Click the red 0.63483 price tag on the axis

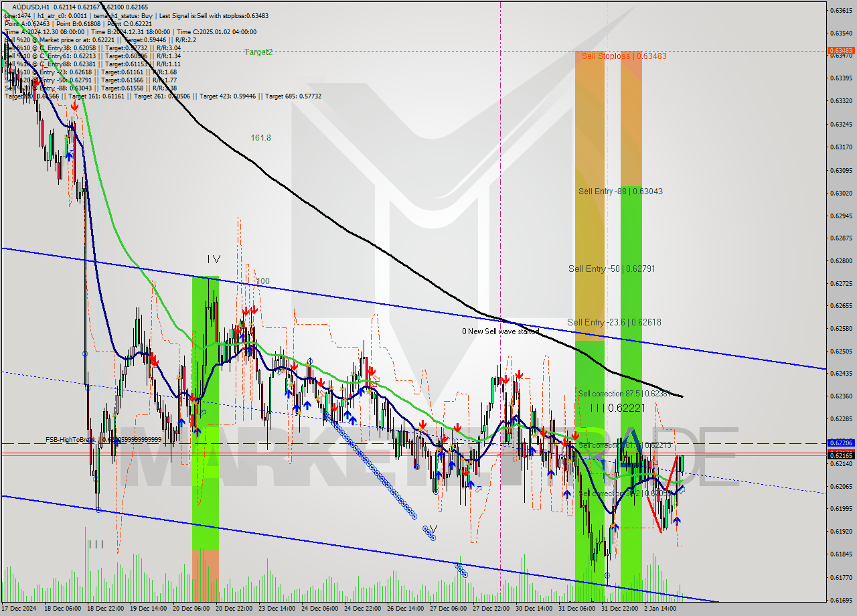pyautogui.click(x=841, y=51)
